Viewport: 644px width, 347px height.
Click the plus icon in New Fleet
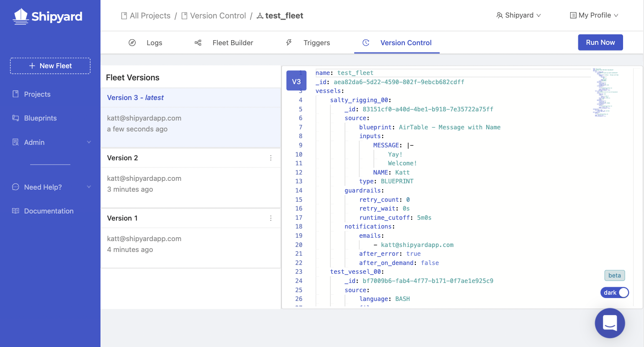click(x=32, y=66)
